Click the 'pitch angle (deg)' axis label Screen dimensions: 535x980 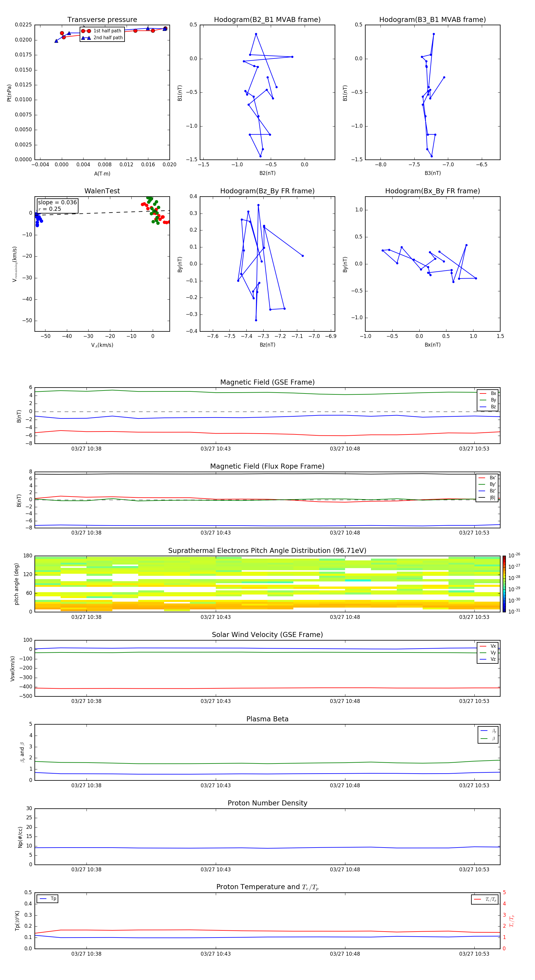coord(16,584)
